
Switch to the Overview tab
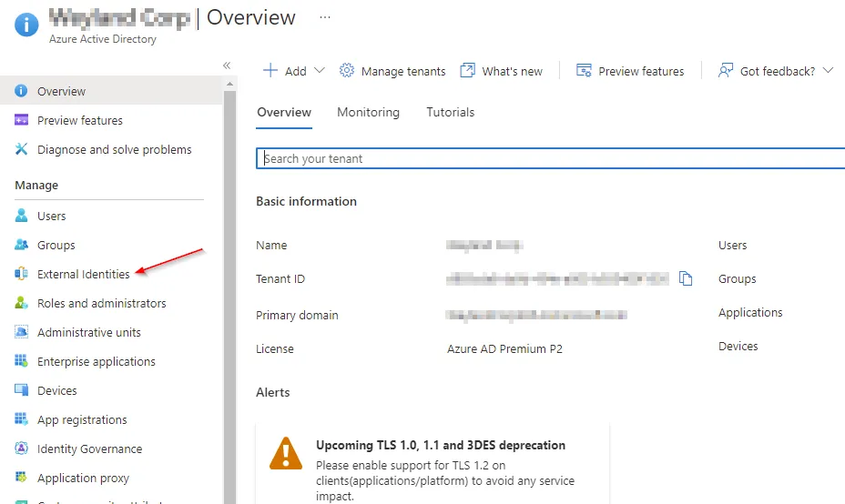[x=284, y=112]
